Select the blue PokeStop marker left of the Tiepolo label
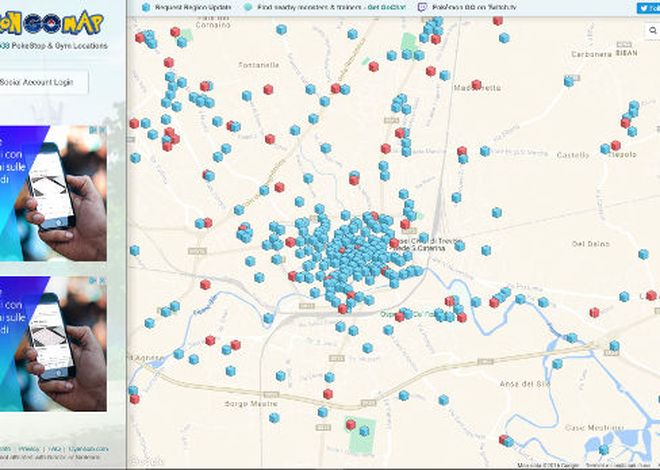 605,149
